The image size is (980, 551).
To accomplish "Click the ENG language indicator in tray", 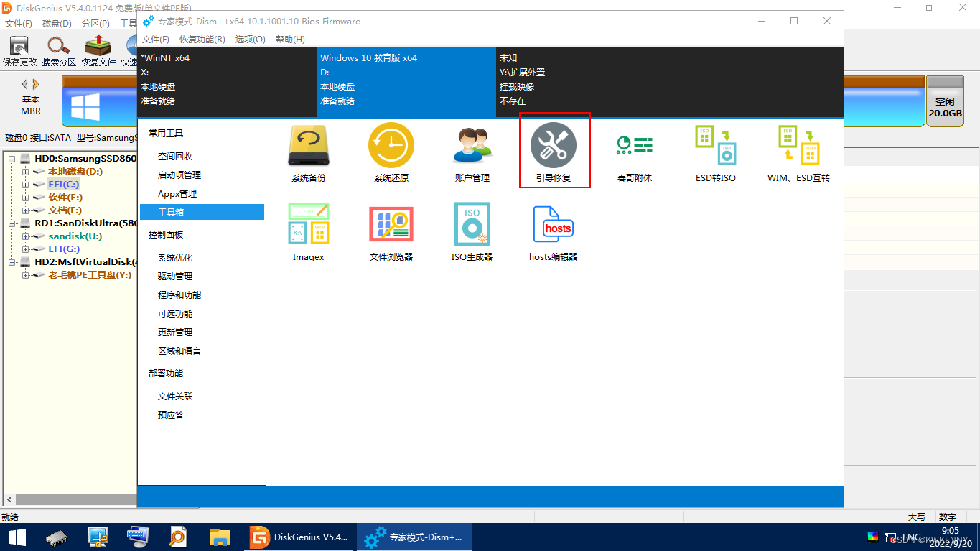I will [912, 537].
